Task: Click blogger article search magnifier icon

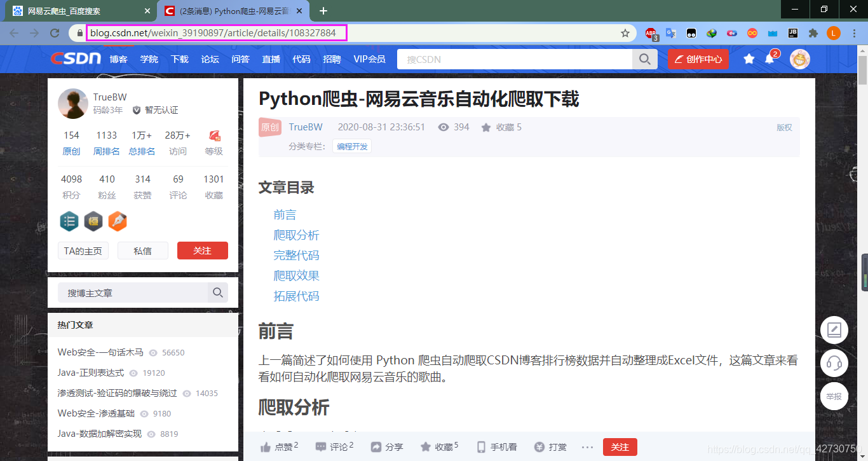Action: (x=218, y=292)
